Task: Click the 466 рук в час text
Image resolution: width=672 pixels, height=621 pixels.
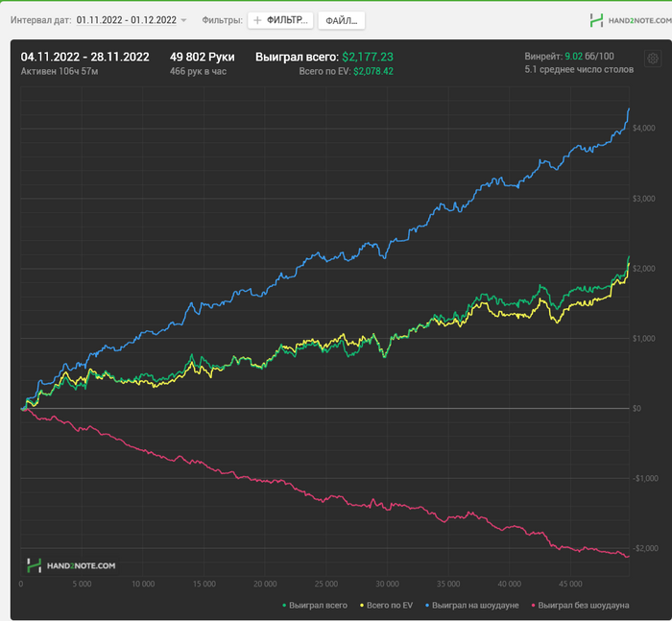Action: 198,71
